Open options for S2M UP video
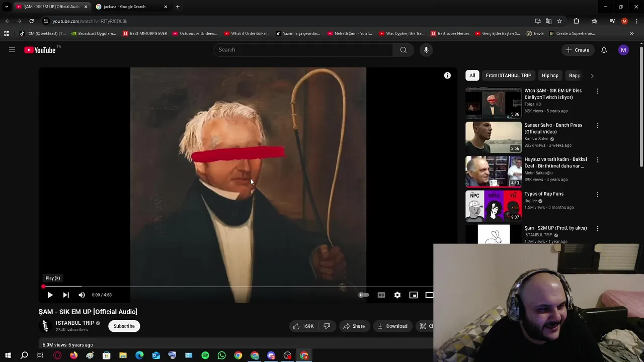This screenshot has height=362, width=644. coord(597,228)
